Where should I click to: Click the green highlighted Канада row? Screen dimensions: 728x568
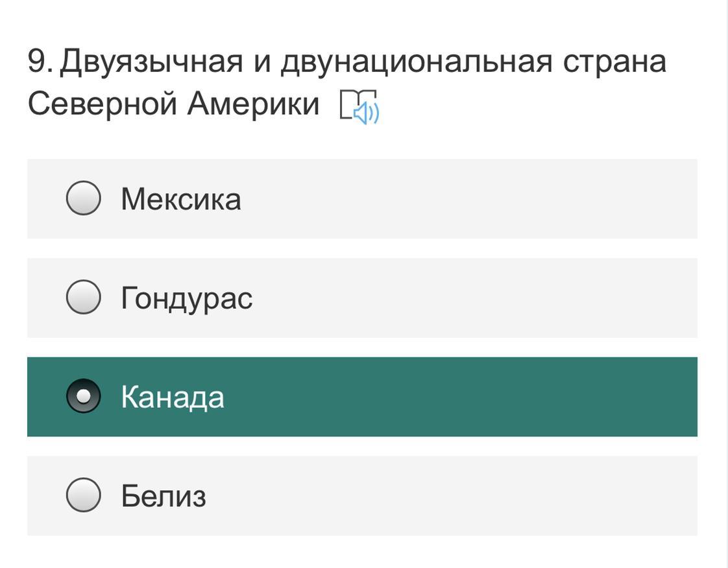(467, 397)
